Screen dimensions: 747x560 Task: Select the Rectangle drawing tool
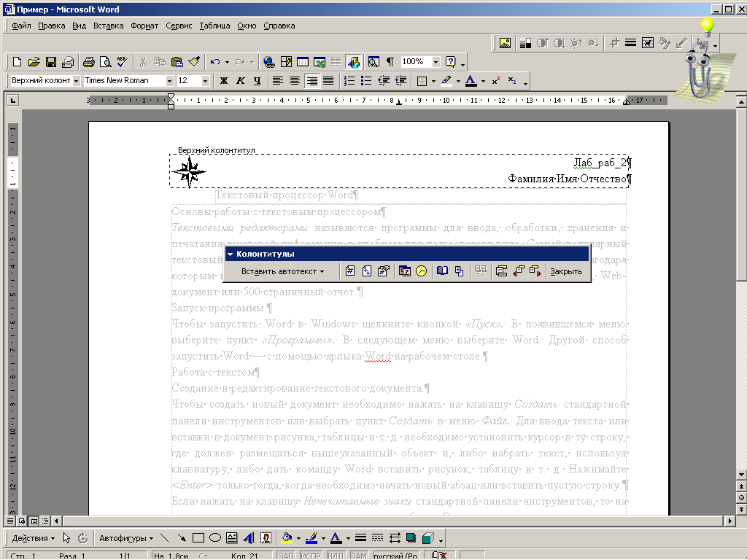pos(198,538)
